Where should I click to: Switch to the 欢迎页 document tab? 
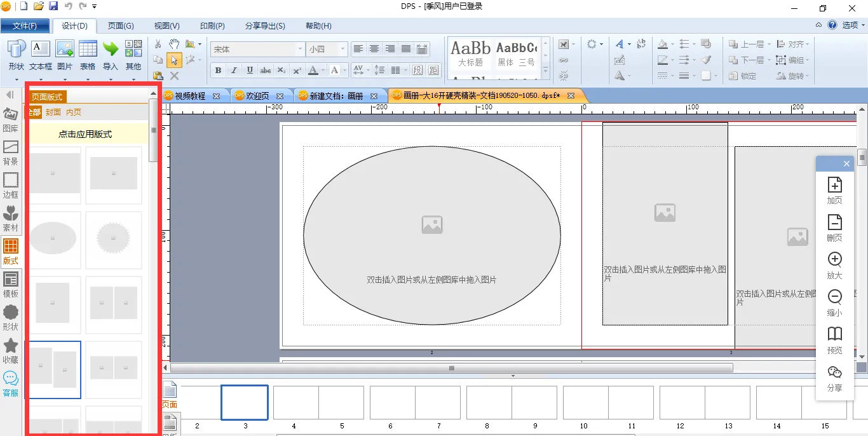click(257, 96)
